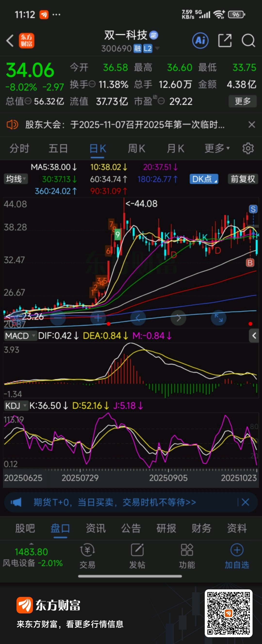Switch the 前复权 adjustment option
The width and height of the screenshot is (262, 644).
coord(243,179)
